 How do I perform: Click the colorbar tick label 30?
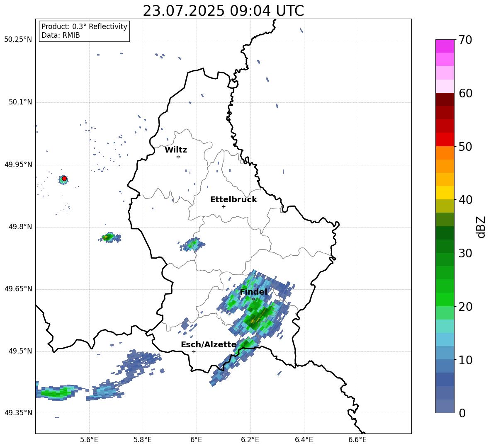(465, 253)
